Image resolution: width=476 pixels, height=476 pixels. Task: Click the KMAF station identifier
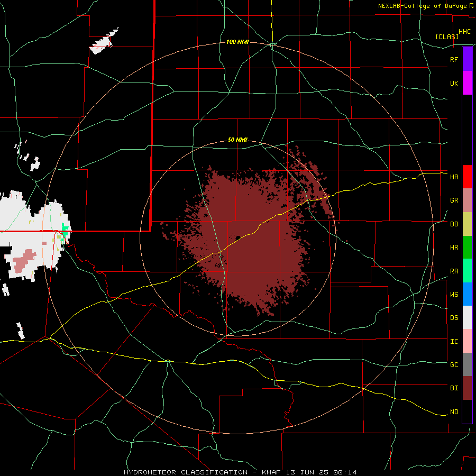point(271,472)
